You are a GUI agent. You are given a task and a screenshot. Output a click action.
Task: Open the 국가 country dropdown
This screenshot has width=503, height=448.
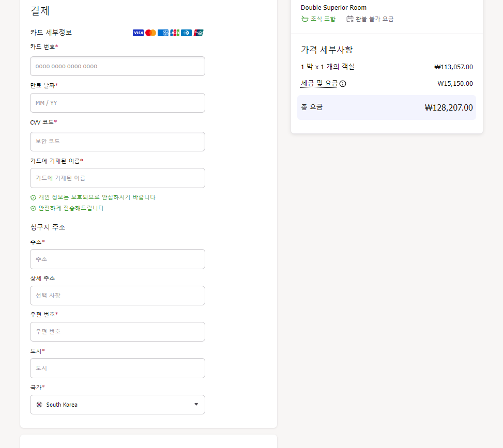click(x=117, y=405)
